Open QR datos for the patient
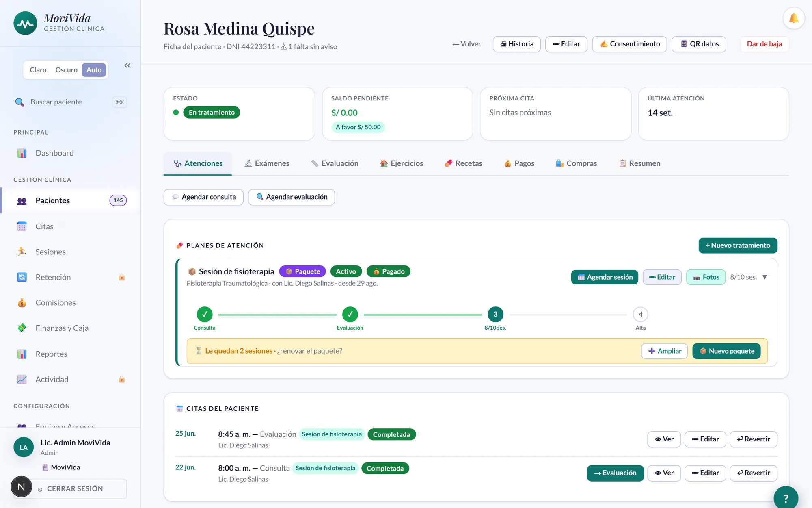 point(699,44)
